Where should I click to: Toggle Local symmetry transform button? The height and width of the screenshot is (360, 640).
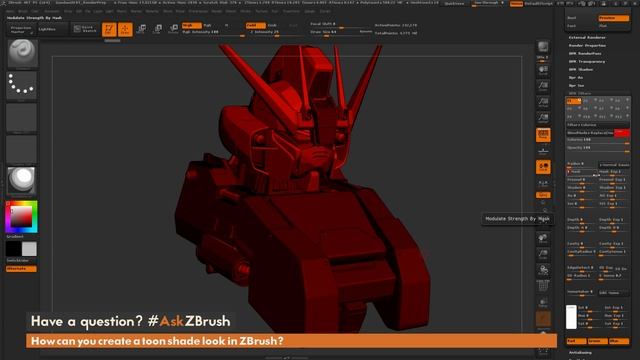[543, 167]
